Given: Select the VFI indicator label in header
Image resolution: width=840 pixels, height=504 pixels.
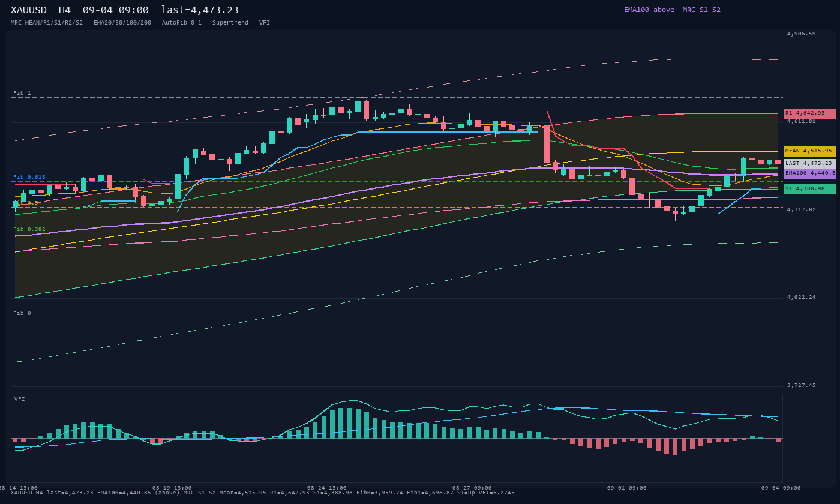Looking at the screenshot, I should pyautogui.click(x=265, y=22).
